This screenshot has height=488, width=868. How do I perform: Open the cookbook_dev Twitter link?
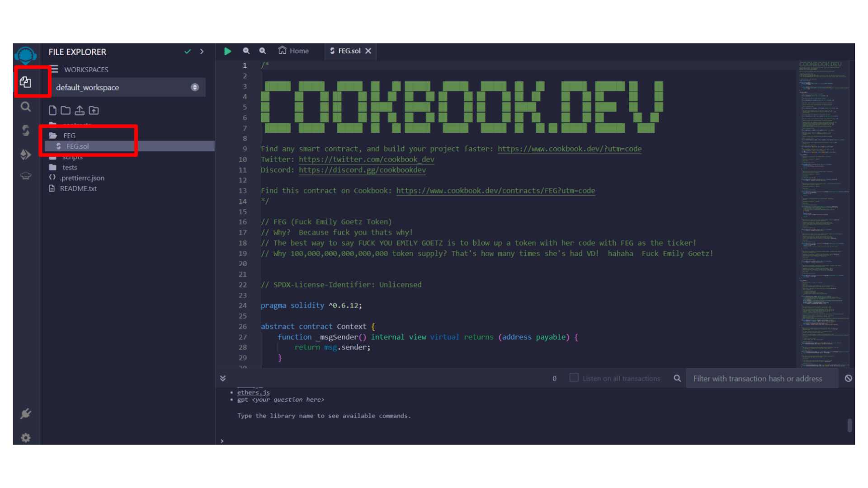tap(366, 159)
